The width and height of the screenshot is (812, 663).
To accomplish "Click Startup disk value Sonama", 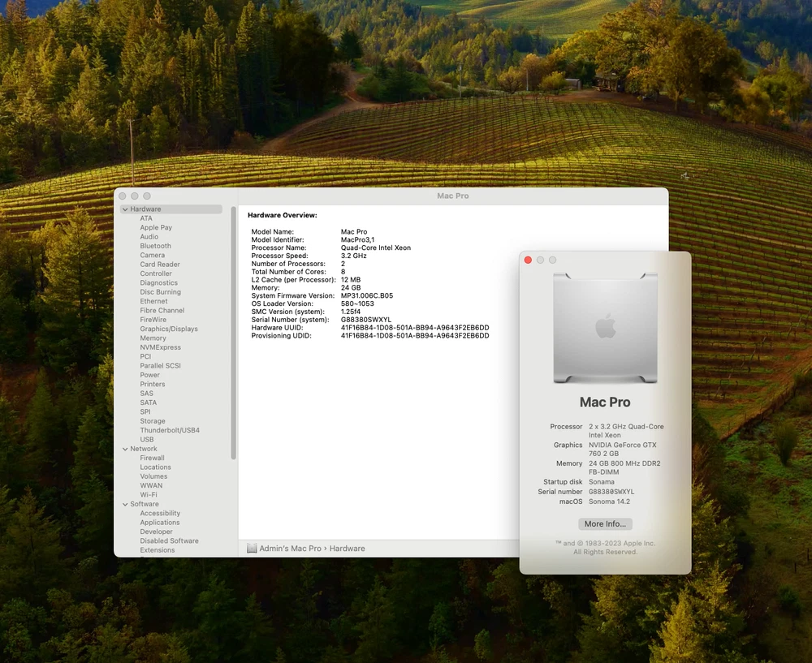I will coord(601,482).
